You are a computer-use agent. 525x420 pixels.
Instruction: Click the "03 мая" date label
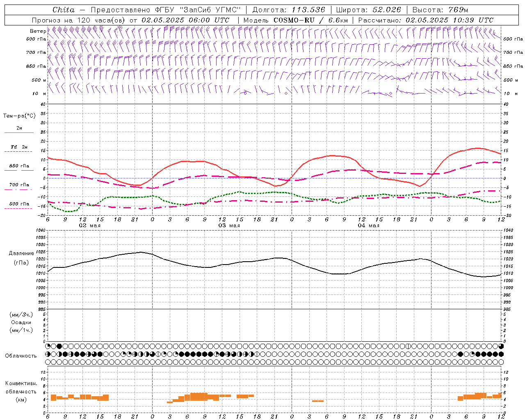pyautogui.click(x=229, y=226)
